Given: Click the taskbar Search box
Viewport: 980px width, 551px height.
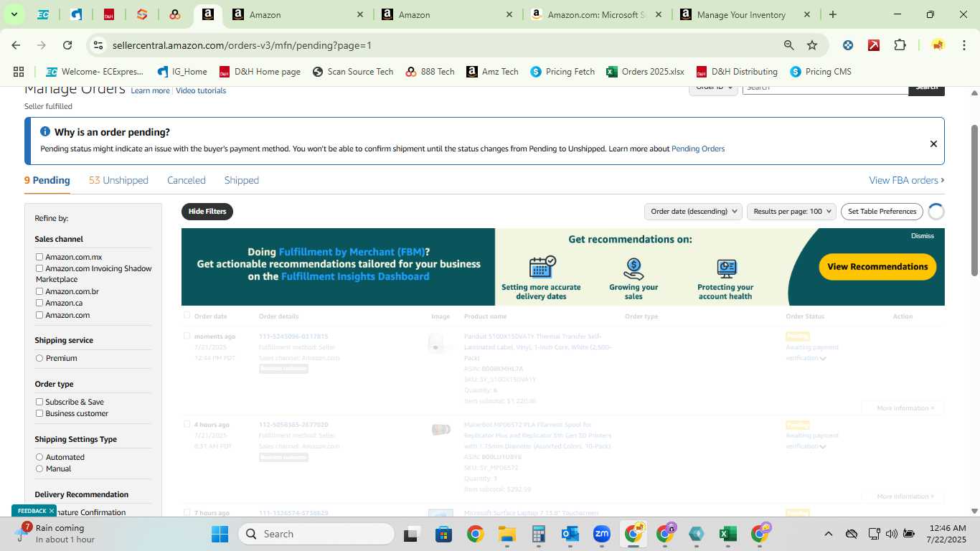Looking at the screenshot, I should click(x=316, y=534).
